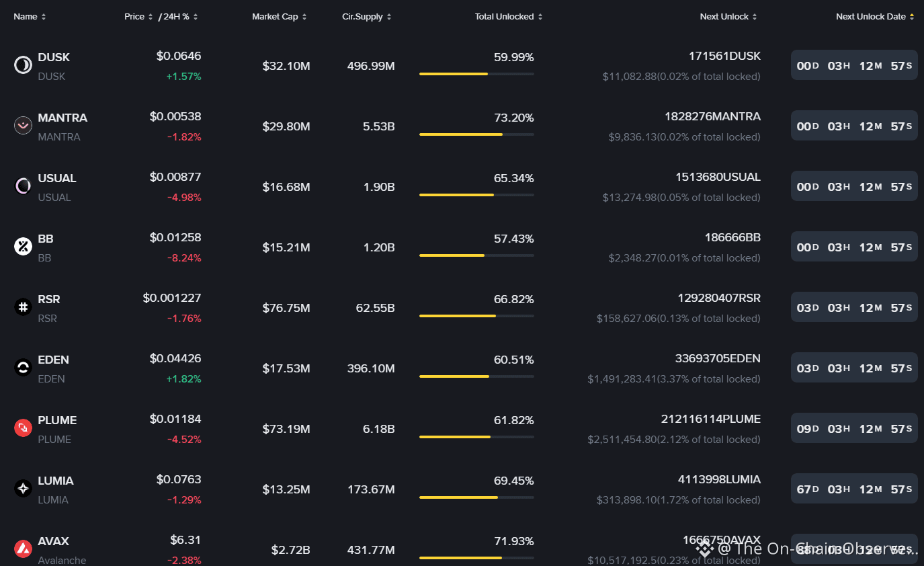Click the LUMIA 67D countdown timer
Image resolution: width=924 pixels, height=566 pixels.
tap(854, 489)
